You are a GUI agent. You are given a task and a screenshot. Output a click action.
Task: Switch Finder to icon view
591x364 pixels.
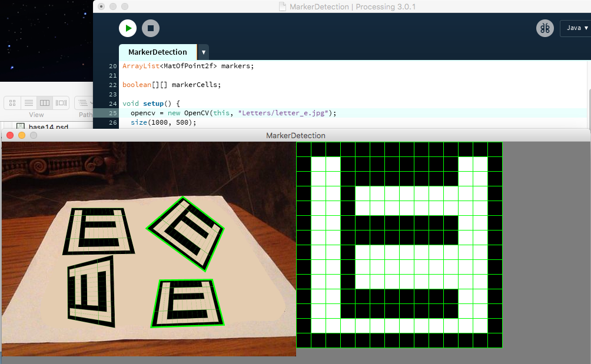pos(12,103)
